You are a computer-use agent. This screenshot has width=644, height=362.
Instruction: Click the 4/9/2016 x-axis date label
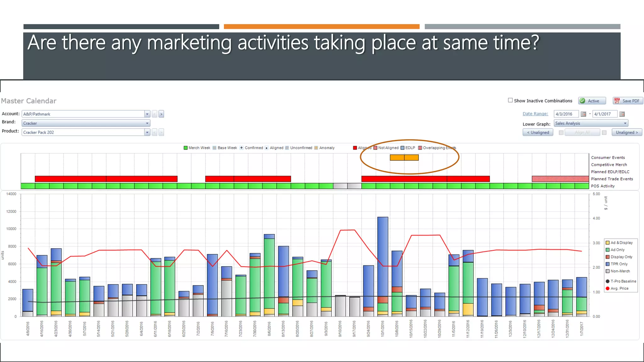click(x=28, y=329)
